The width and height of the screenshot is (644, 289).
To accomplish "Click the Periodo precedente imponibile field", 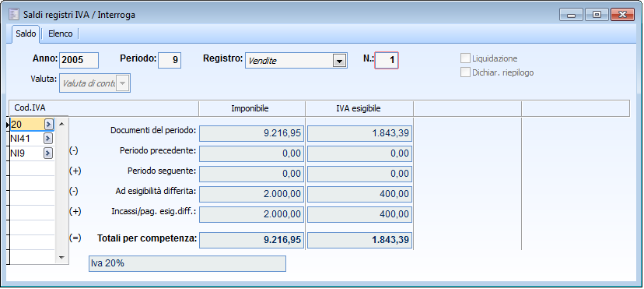I will pyautogui.click(x=251, y=153).
